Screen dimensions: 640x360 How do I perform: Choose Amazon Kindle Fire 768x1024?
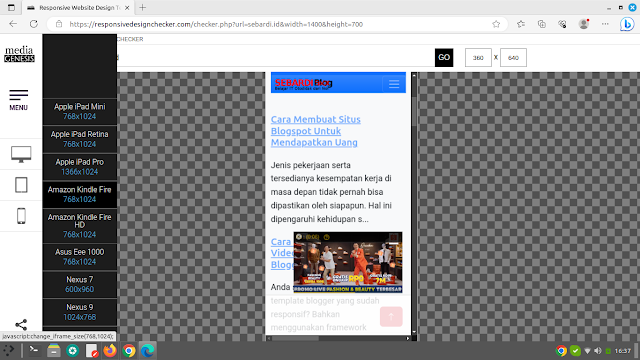tap(80, 194)
